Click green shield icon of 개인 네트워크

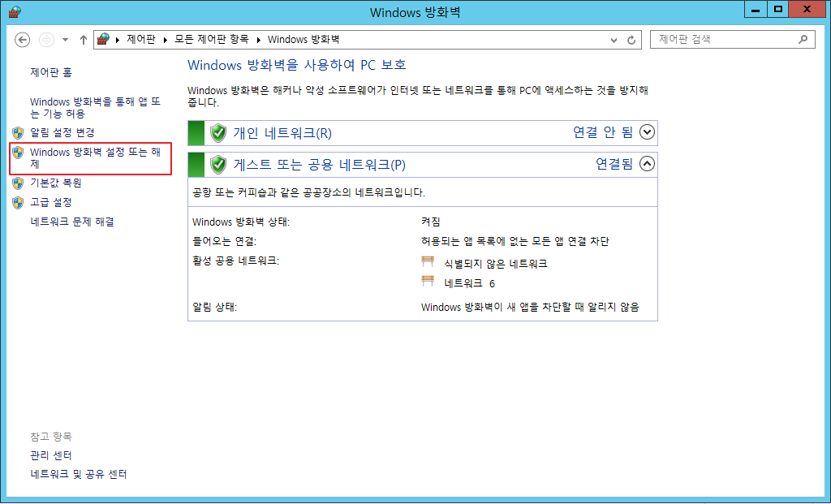(217, 133)
